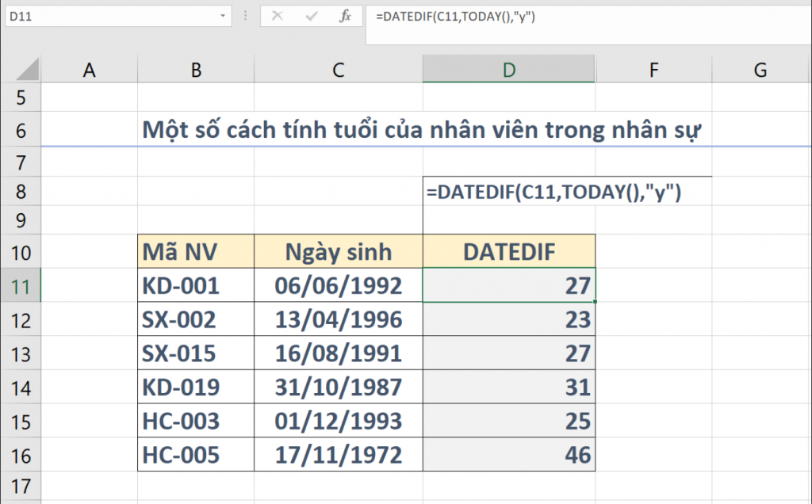
Task: Click the "Ngày sinh" header cell
Action: tap(339, 252)
